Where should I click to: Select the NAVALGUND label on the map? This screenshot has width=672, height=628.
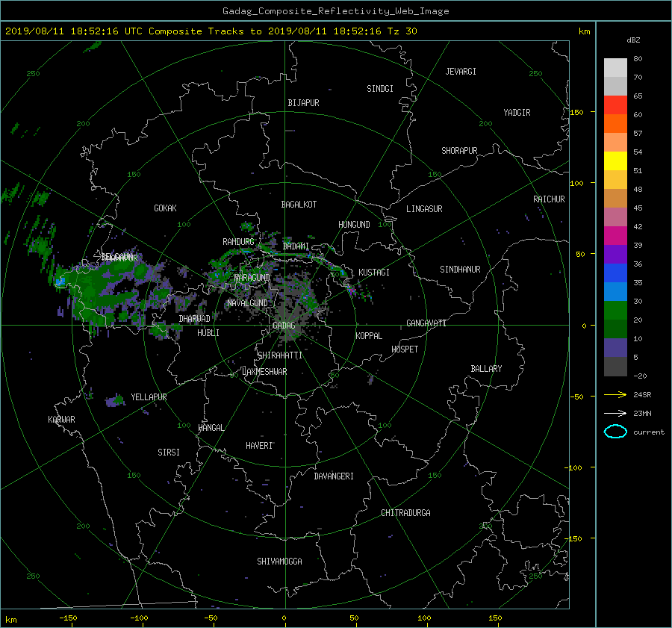click(x=247, y=303)
